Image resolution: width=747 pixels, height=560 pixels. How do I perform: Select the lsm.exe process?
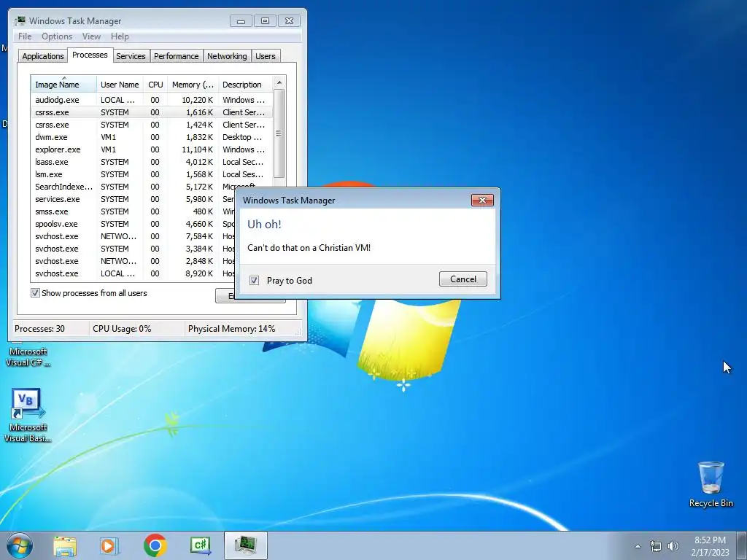[x=152, y=174]
